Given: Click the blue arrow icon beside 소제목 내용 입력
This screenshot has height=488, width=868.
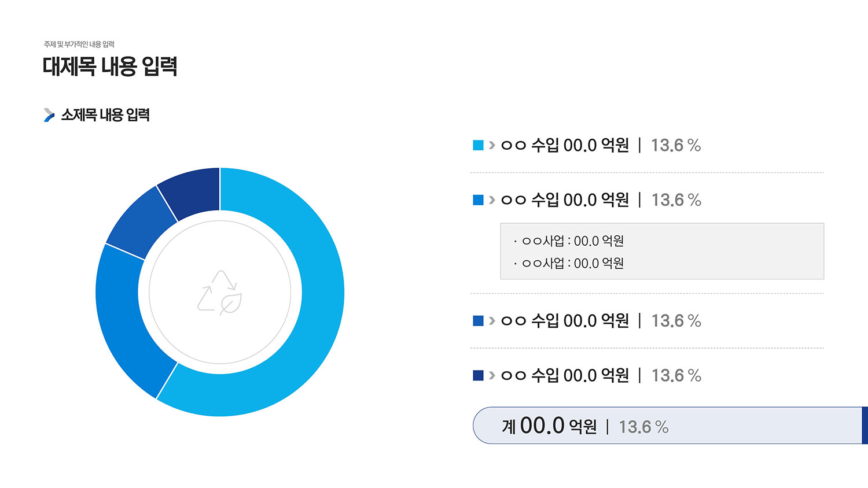Looking at the screenshot, I should 49,115.
